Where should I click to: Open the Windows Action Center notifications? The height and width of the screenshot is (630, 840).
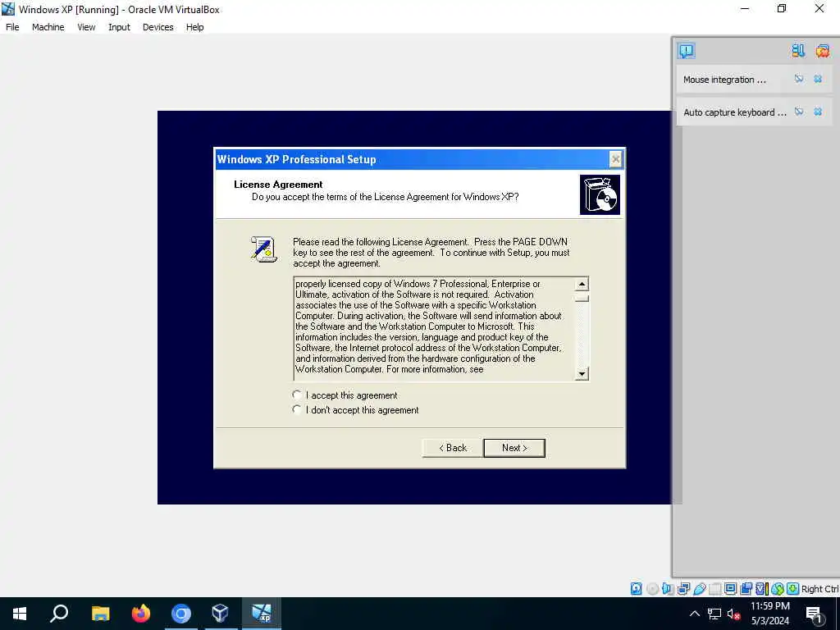click(x=815, y=614)
